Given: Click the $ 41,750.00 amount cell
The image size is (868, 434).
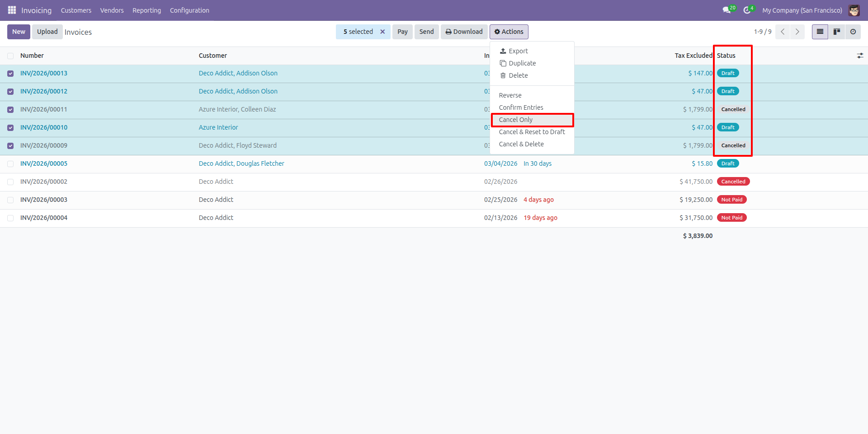Looking at the screenshot, I should (x=696, y=182).
